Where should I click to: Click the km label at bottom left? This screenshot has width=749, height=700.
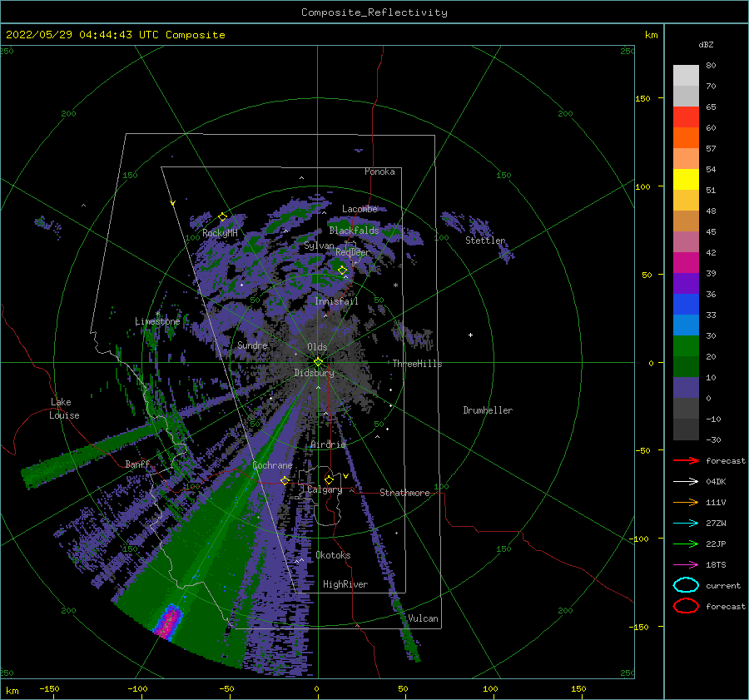point(12,691)
